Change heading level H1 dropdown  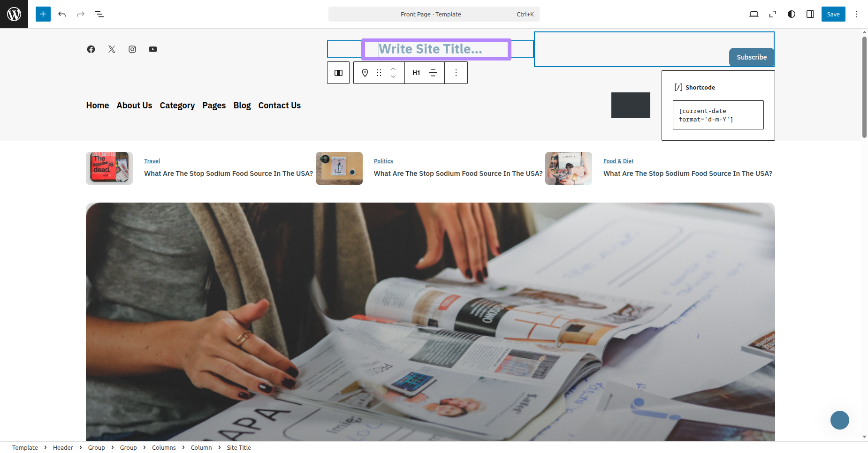[x=416, y=73]
